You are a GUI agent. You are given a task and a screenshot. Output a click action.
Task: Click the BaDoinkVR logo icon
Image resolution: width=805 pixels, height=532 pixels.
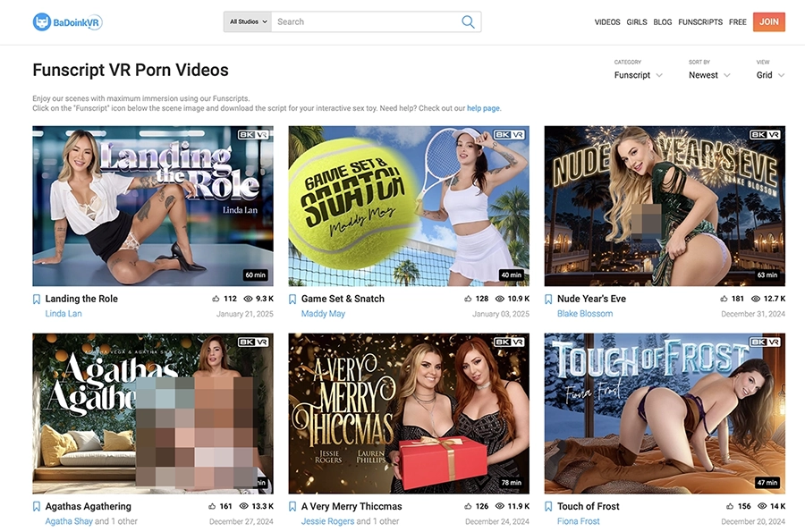pyautogui.click(x=42, y=22)
